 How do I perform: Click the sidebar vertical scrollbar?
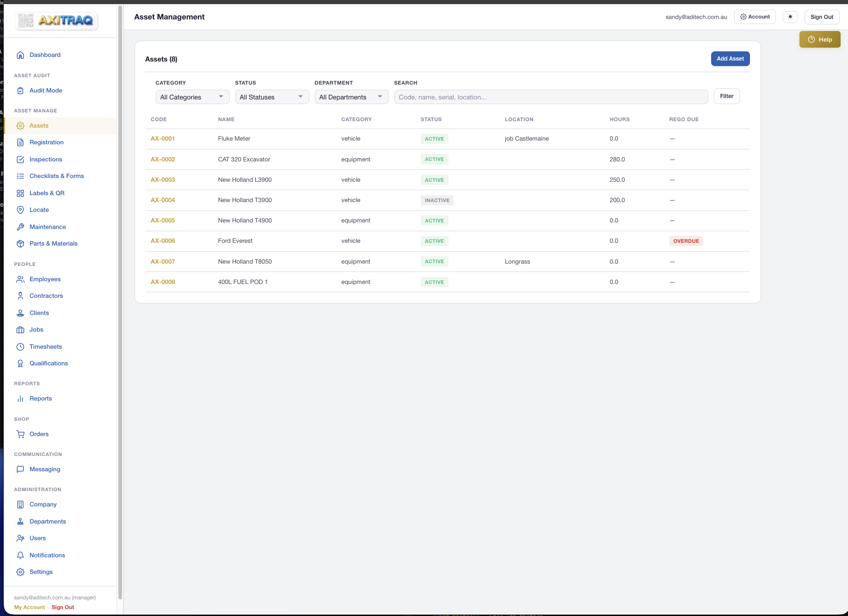click(x=120, y=302)
